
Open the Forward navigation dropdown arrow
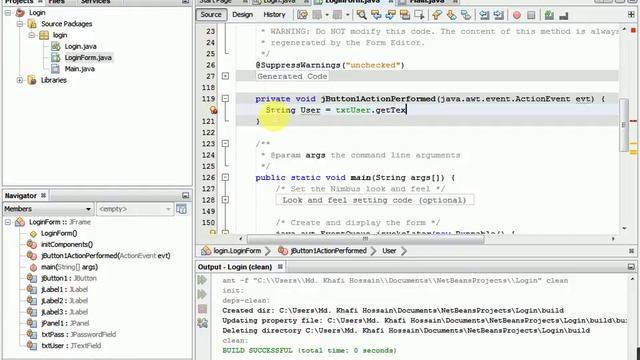coord(348,15)
